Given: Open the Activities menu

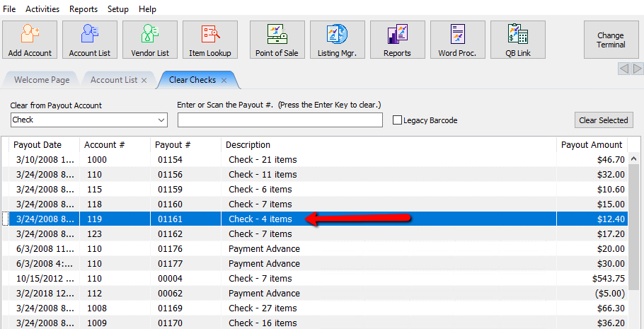Looking at the screenshot, I should coord(42,8).
